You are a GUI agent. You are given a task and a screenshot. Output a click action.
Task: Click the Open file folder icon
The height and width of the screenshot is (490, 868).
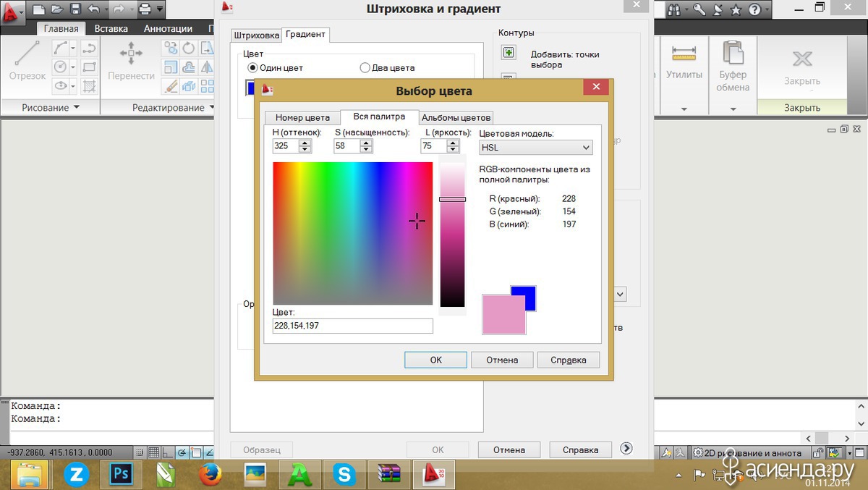tap(57, 9)
